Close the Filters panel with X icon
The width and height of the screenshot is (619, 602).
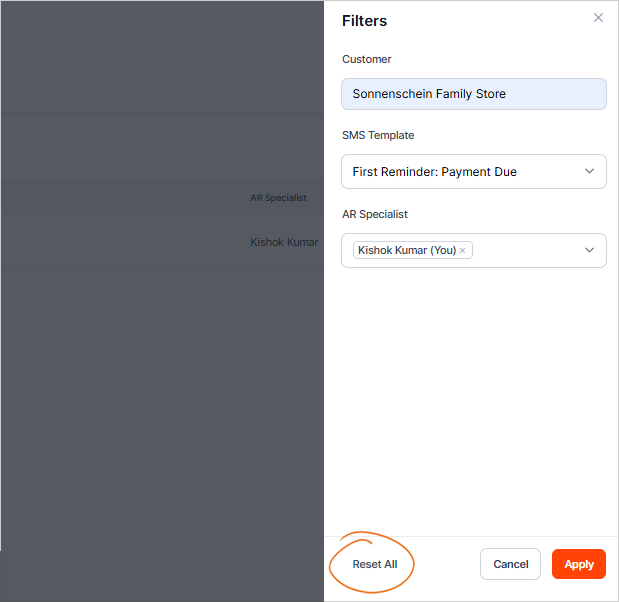(x=598, y=18)
